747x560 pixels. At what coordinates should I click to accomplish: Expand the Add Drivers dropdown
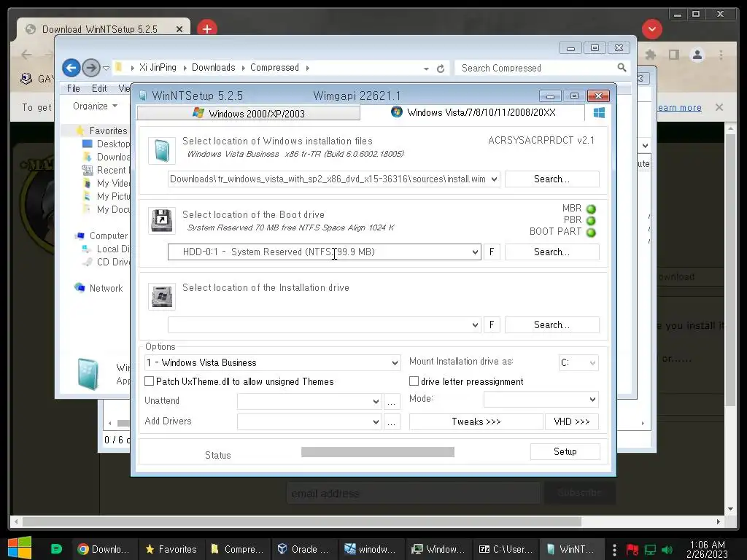coord(376,422)
